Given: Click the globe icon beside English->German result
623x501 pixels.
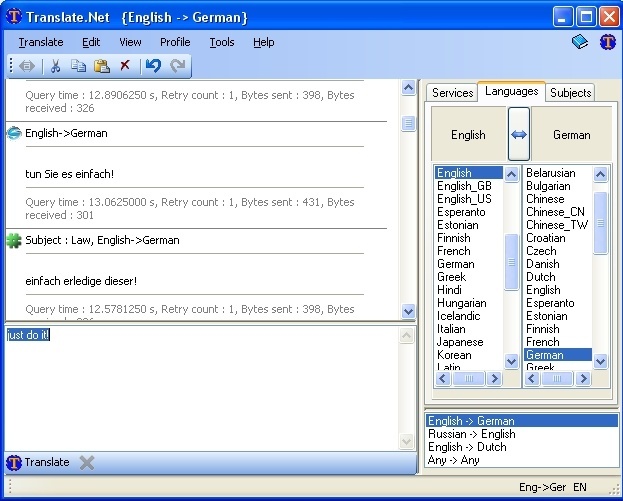Looking at the screenshot, I should click(14, 133).
